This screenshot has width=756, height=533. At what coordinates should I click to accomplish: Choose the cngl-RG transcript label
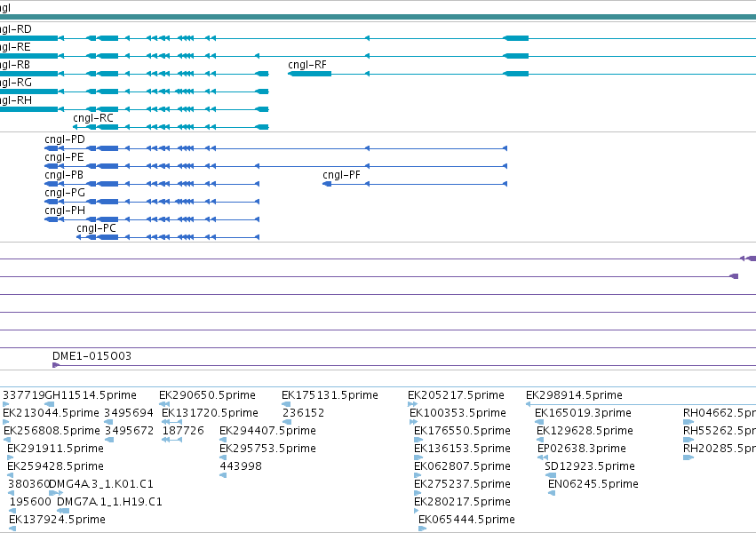(16, 83)
